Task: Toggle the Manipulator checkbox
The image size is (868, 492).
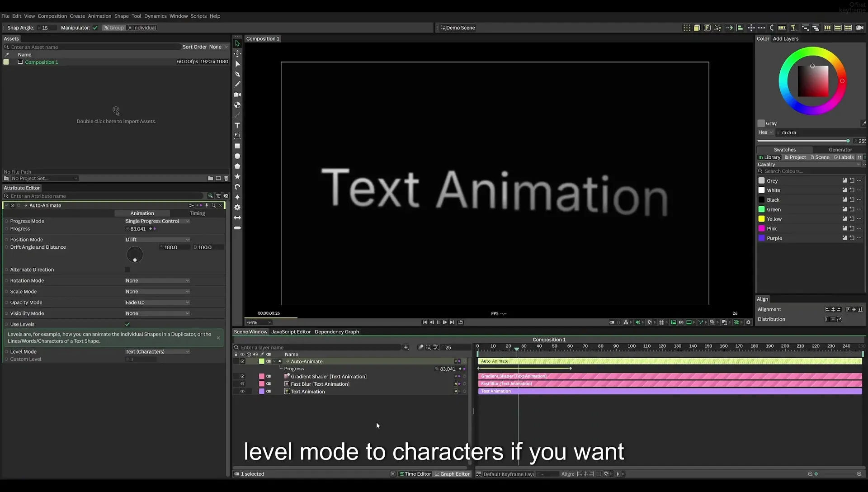Action: coord(95,28)
